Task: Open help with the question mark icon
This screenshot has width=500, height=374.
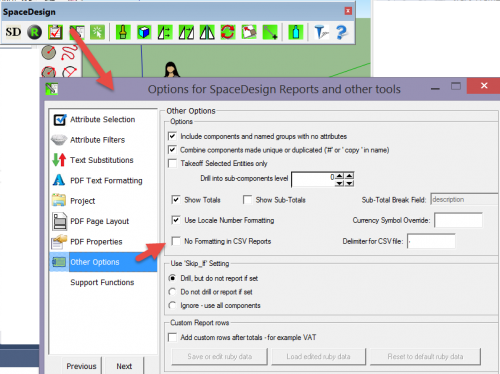Action: pyautogui.click(x=342, y=32)
